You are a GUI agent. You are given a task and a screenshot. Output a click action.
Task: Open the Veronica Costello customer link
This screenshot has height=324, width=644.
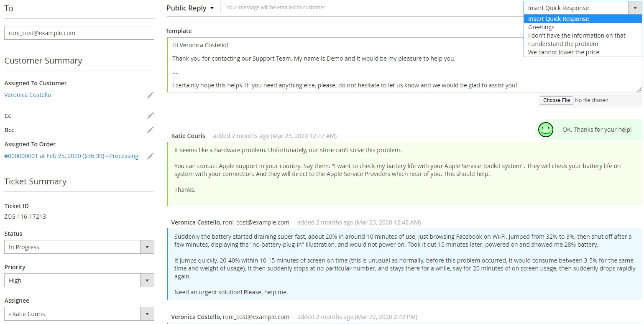click(x=28, y=95)
